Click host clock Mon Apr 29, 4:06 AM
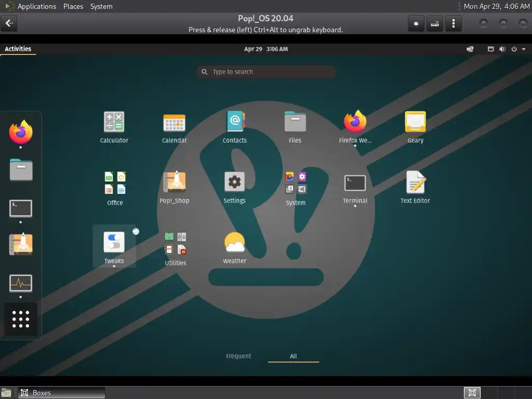This screenshot has height=399, width=532. 496,6
